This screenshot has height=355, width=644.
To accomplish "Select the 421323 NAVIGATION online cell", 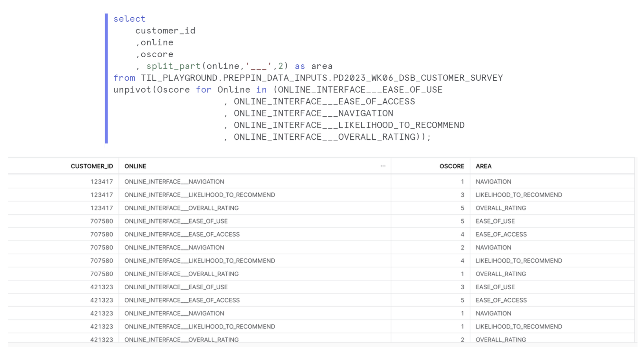I will [x=174, y=313].
